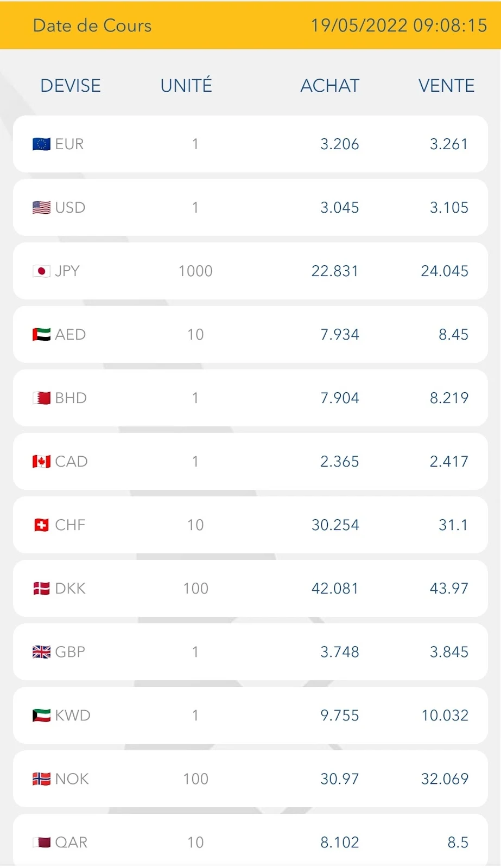Tap the Date de Cours timestamp
Viewport: 501px width, 868px height.
pyautogui.click(x=398, y=25)
